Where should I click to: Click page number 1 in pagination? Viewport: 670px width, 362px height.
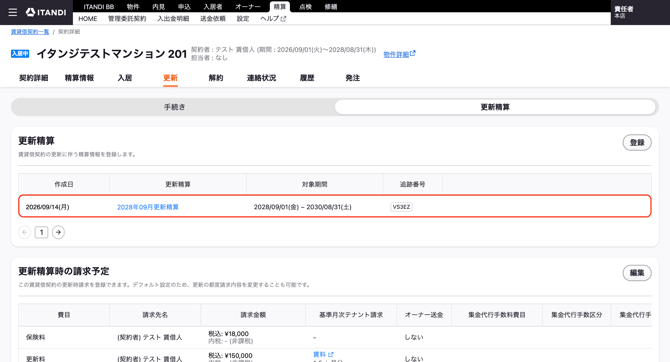tap(41, 232)
